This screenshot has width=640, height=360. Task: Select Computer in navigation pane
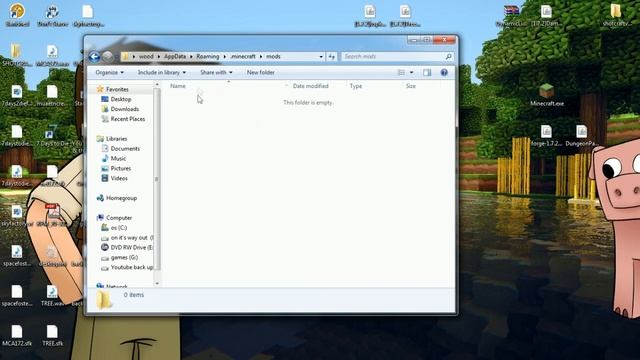pyautogui.click(x=119, y=218)
